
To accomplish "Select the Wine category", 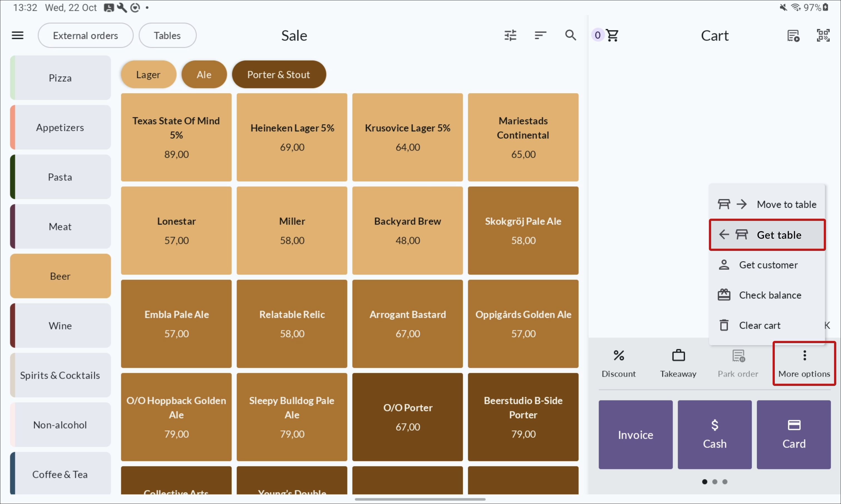I will (60, 326).
